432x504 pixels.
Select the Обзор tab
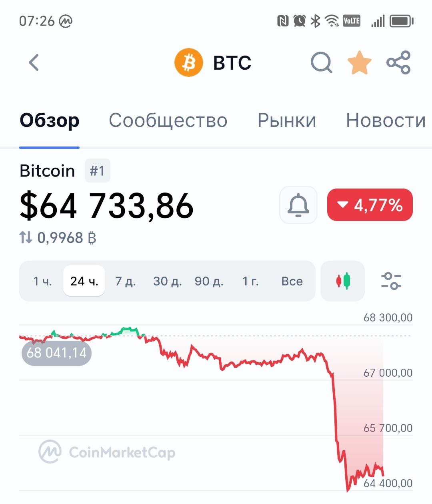pos(50,120)
